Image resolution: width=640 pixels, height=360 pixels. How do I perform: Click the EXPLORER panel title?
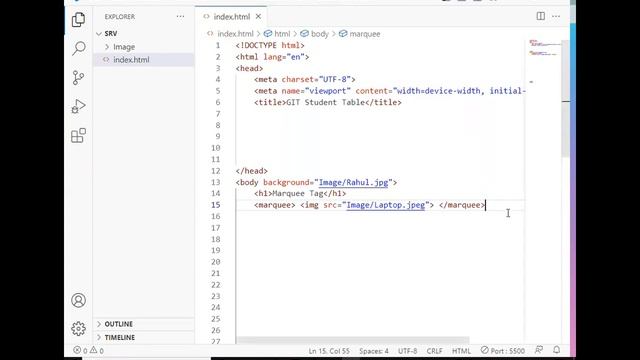click(120, 17)
